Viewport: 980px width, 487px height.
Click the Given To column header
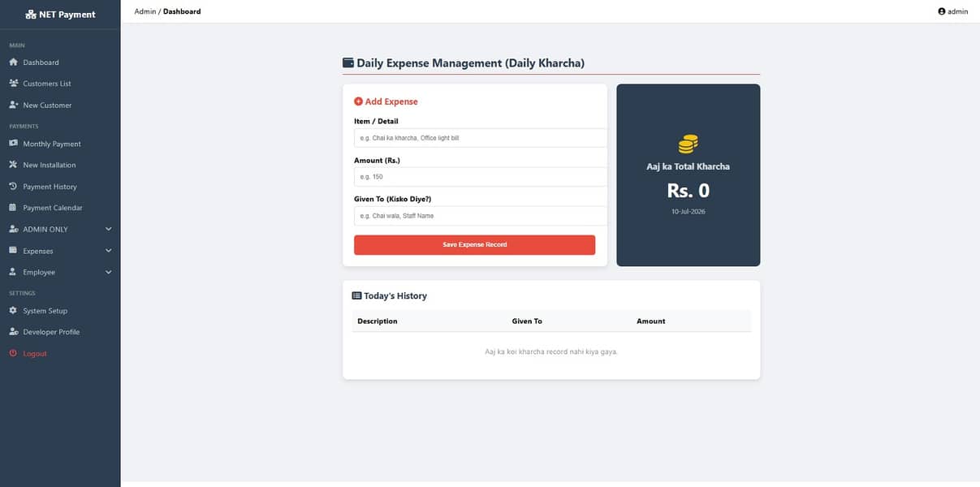pos(527,321)
